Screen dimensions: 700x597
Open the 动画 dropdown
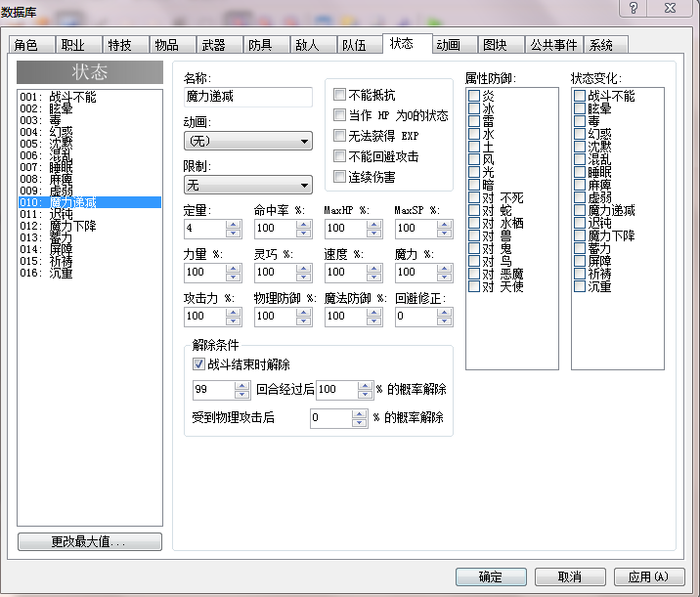248,141
